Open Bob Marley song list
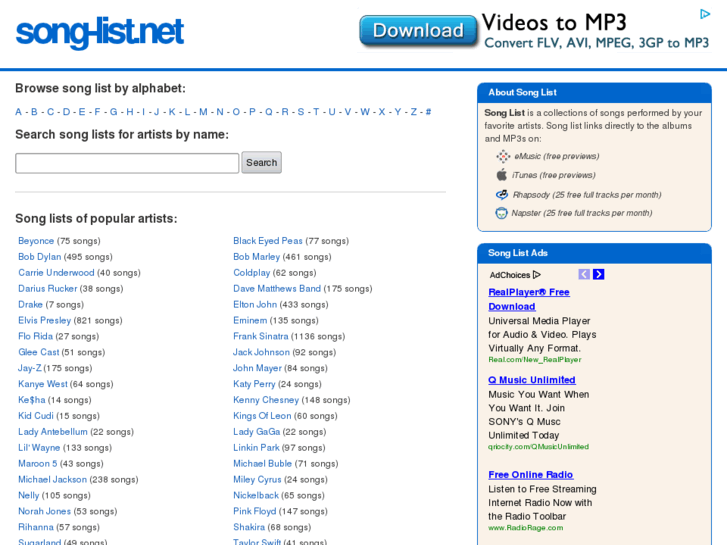This screenshot has height=545, width=727. pos(256,256)
